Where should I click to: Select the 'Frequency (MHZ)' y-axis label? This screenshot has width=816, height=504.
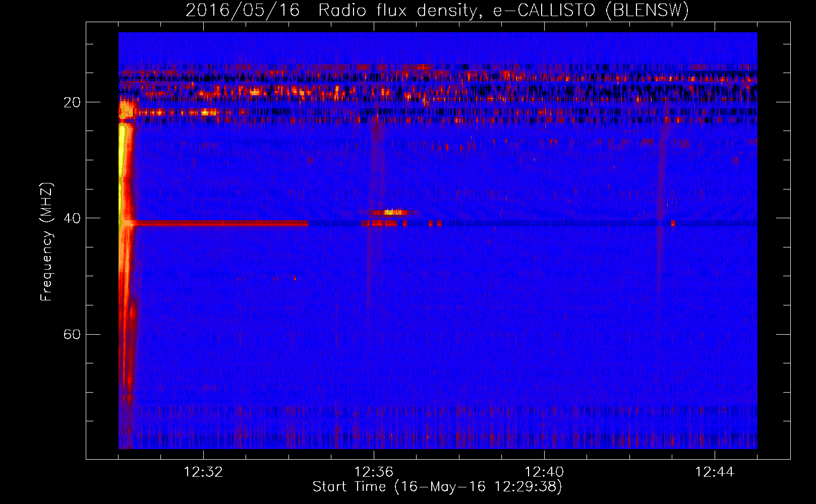(46, 242)
